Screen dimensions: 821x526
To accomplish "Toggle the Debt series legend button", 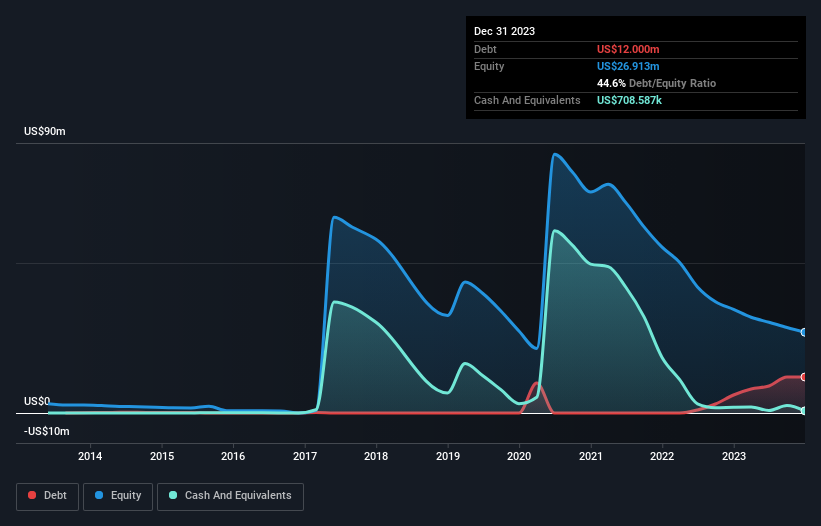I will 47,496.
